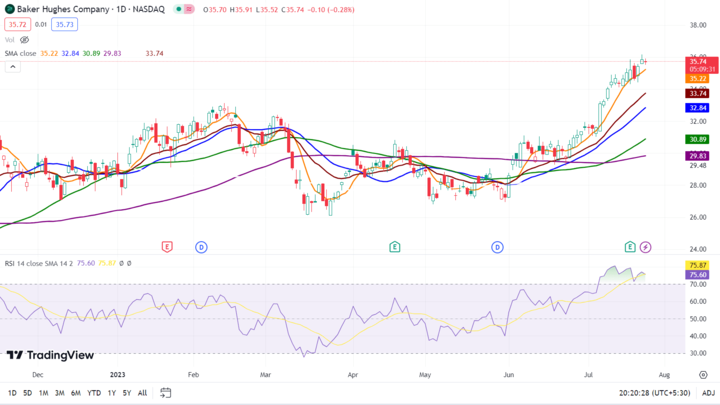Click the yellow 75.87 RSI scale label
This screenshot has width=720, height=405.
point(697,265)
